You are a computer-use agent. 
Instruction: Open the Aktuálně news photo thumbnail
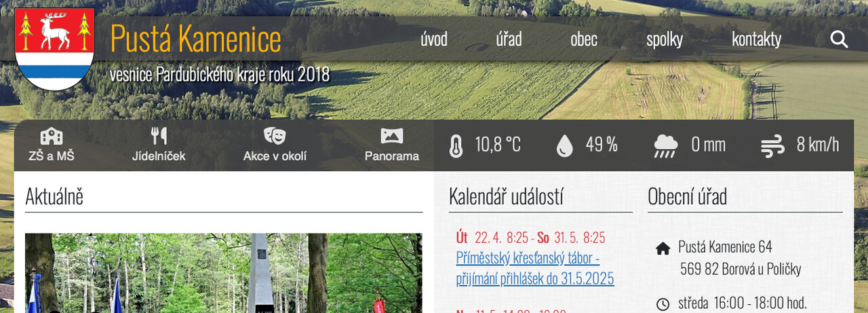coord(224,273)
